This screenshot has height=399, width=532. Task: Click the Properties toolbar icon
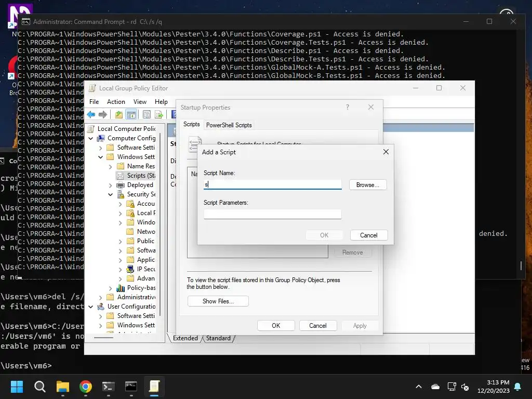(147, 115)
